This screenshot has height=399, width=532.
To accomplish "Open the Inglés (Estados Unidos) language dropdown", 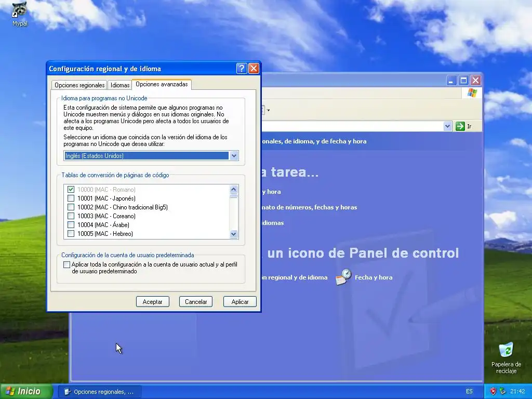I will tap(234, 156).
